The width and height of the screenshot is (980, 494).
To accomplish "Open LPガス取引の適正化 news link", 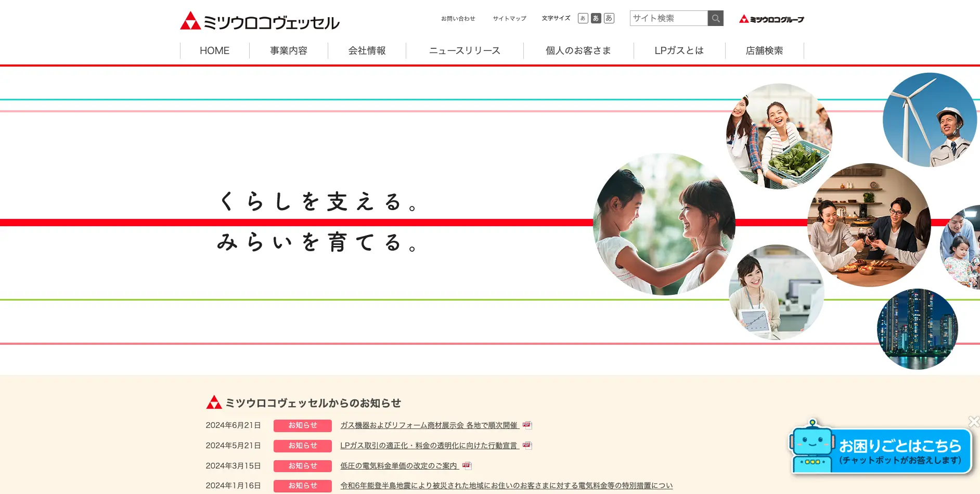I will [430, 446].
